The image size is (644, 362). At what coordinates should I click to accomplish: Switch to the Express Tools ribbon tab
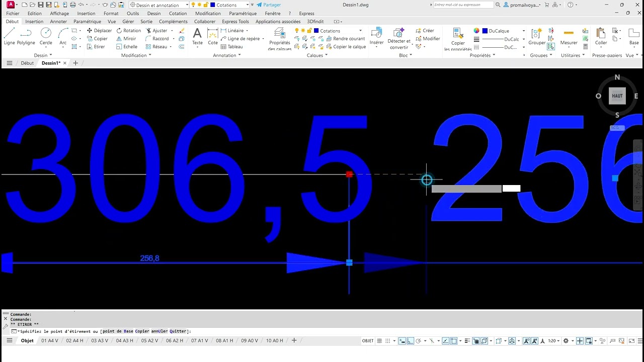pyautogui.click(x=235, y=22)
